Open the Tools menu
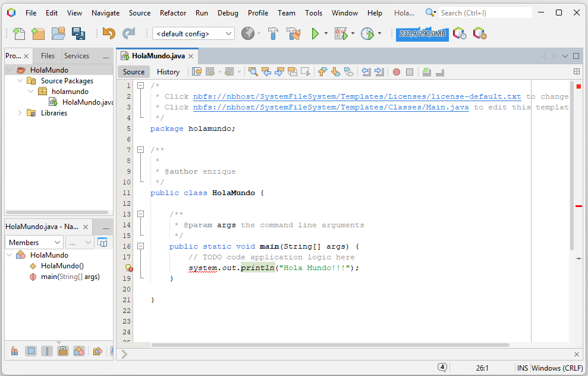The image size is (588, 376). [313, 12]
